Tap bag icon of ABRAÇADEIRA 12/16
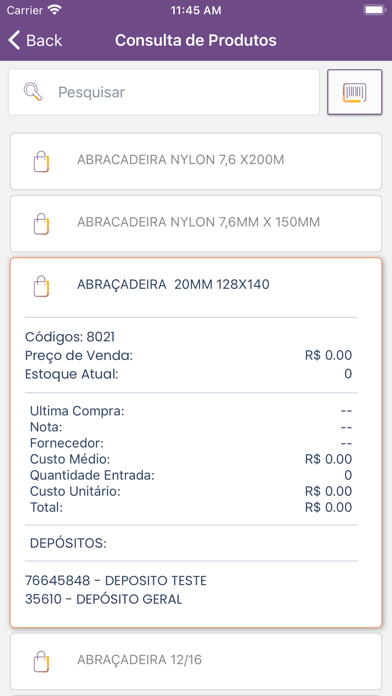The height and width of the screenshot is (696, 392). point(41,661)
